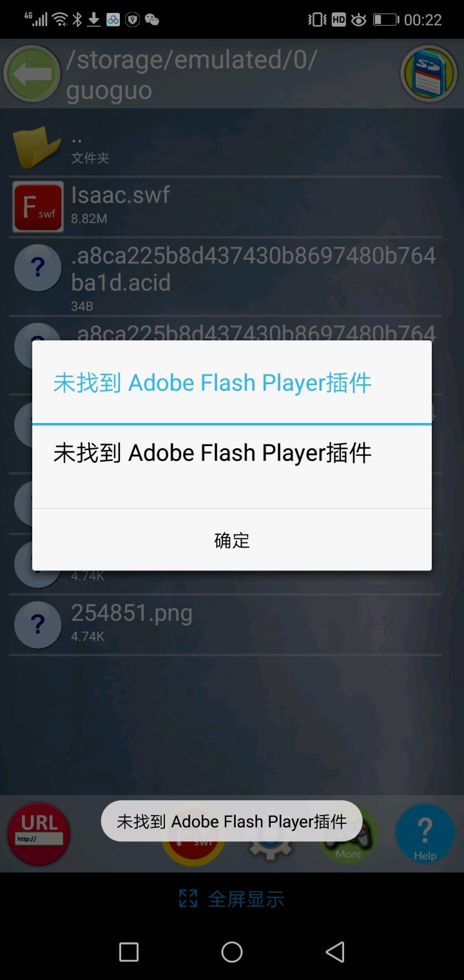Open the SD card storage icon
The height and width of the screenshot is (980, 464).
(x=429, y=74)
